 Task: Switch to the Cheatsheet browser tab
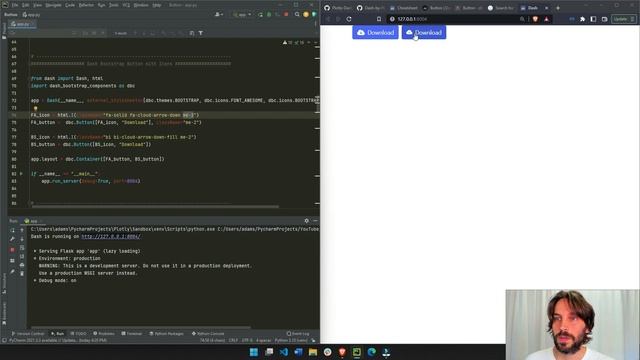click(x=404, y=8)
